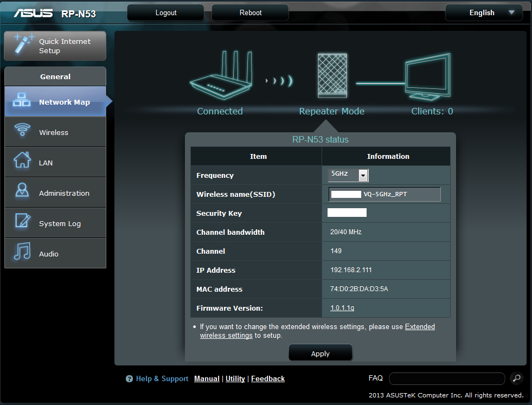Click the Quick Internet Setup wand icon
Screen dimensions: 532x405
22,44
